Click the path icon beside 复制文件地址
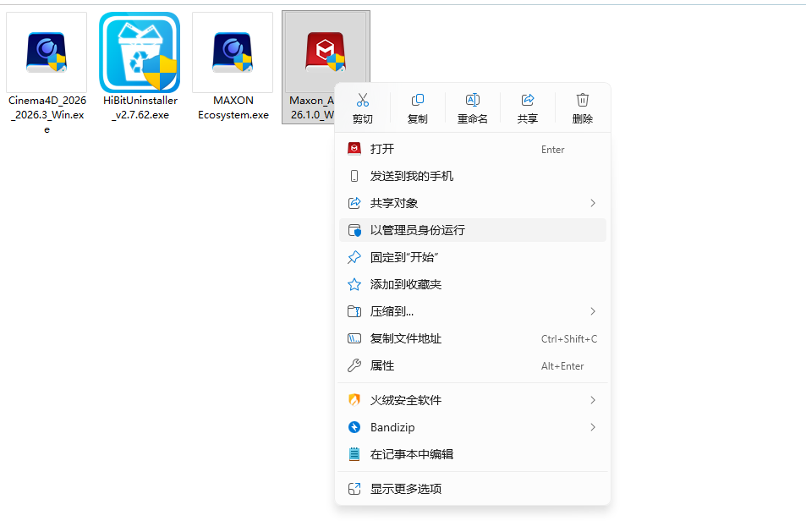806x532 pixels. click(354, 338)
